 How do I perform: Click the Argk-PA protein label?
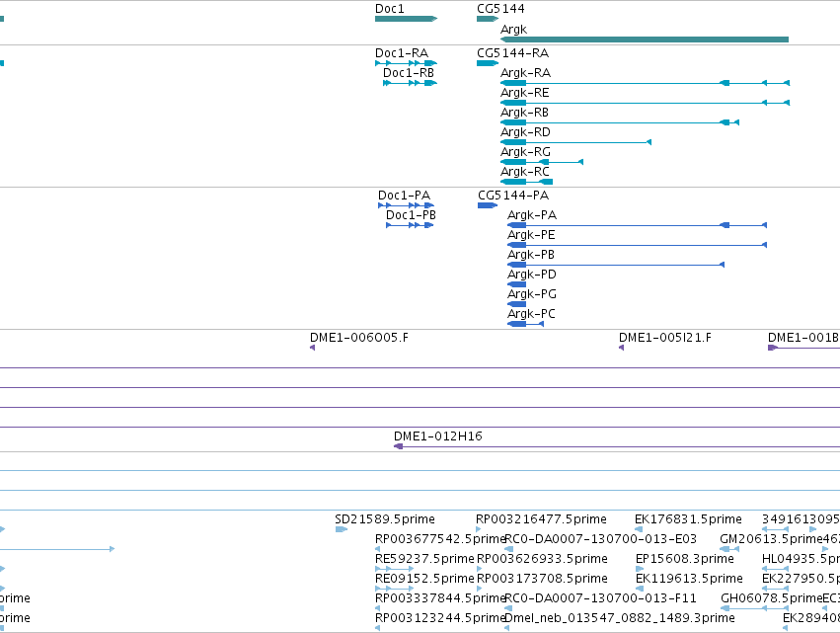(x=532, y=215)
